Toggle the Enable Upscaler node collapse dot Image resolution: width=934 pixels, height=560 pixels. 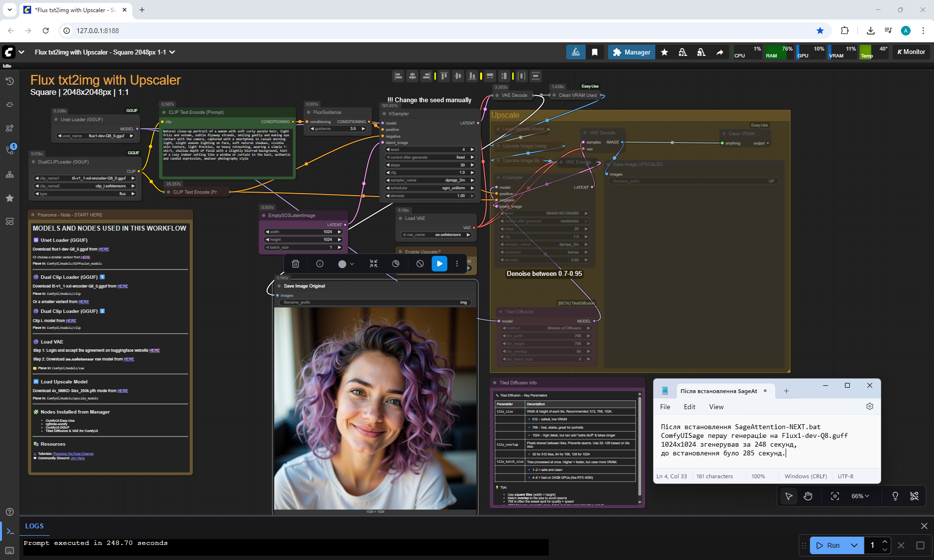pyautogui.click(x=400, y=252)
